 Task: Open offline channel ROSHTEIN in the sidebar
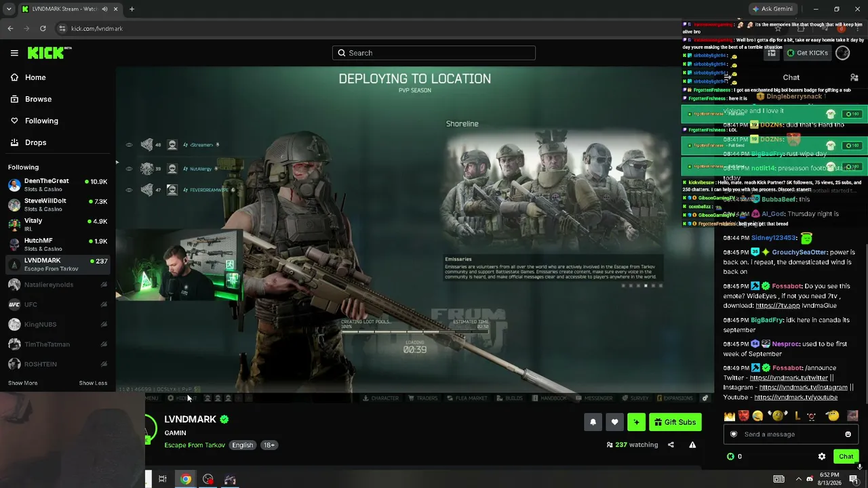[58, 364]
